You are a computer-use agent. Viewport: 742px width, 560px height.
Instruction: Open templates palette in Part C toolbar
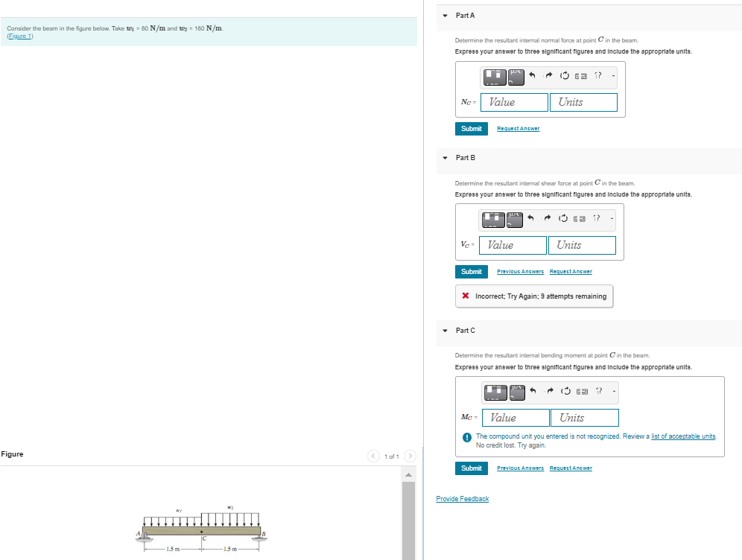pyautogui.click(x=495, y=392)
